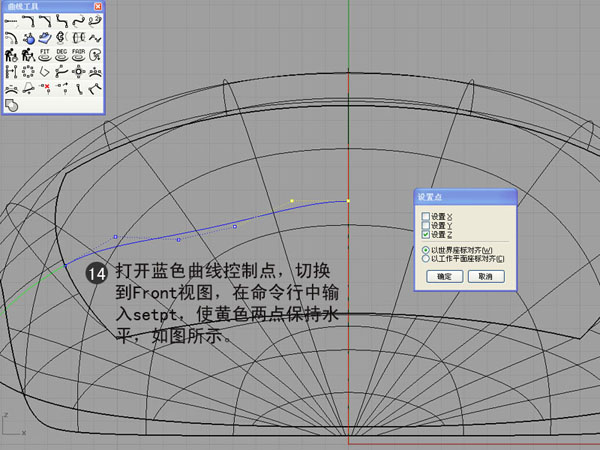Viewport: 600px width, 450px height.
Task: Select the gray arrow circle icon
Action: pos(11,105)
